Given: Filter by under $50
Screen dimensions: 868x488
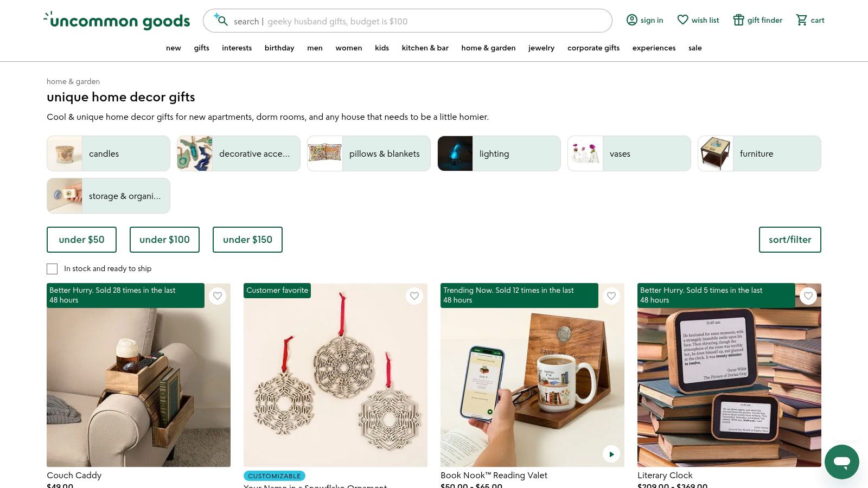Looking at the screenshot, I should 81,240.
